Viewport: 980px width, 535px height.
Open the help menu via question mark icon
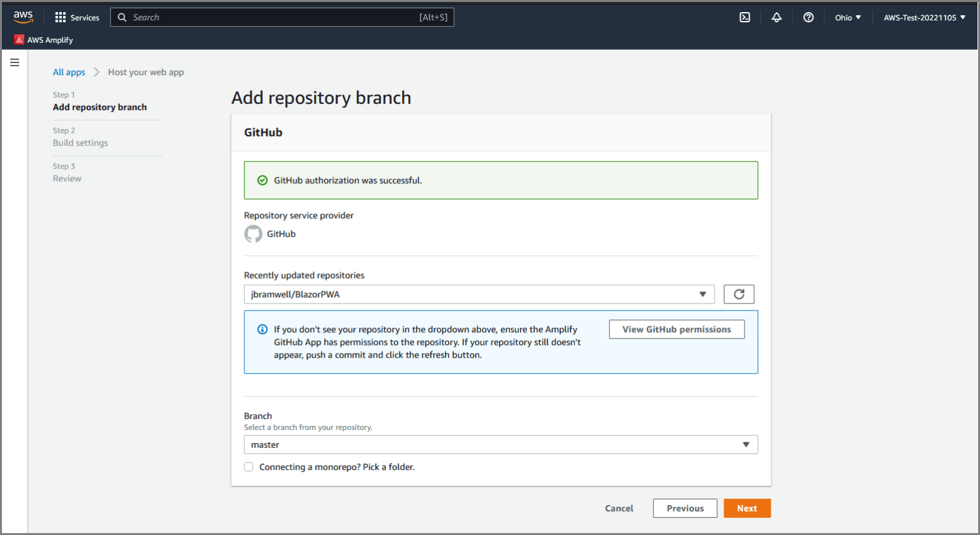(808, 17)
